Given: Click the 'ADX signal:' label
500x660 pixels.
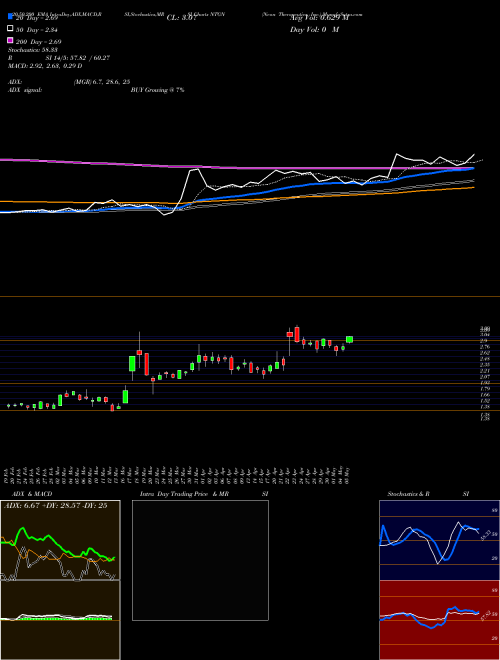Looking at the screenshot, I should point(25,90).
